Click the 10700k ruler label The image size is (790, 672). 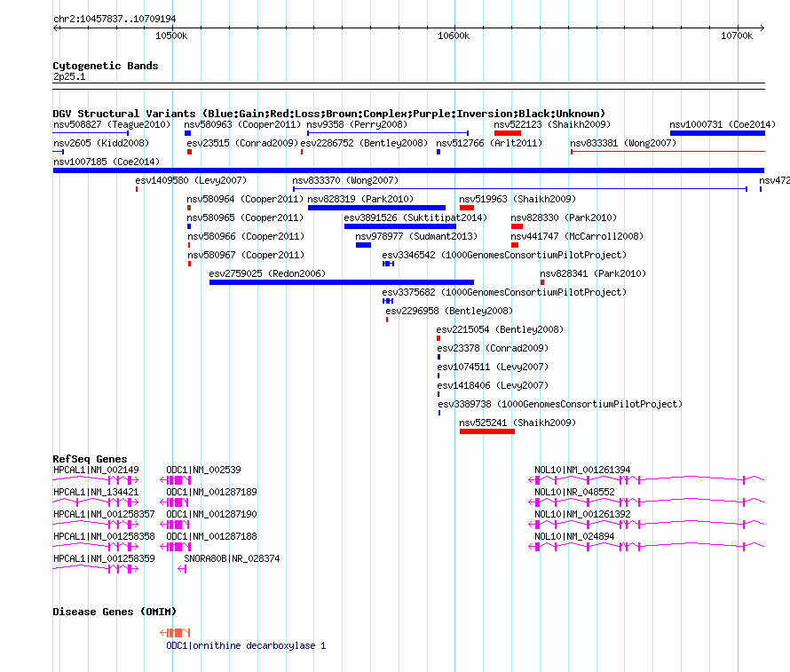tap(737, 36)
